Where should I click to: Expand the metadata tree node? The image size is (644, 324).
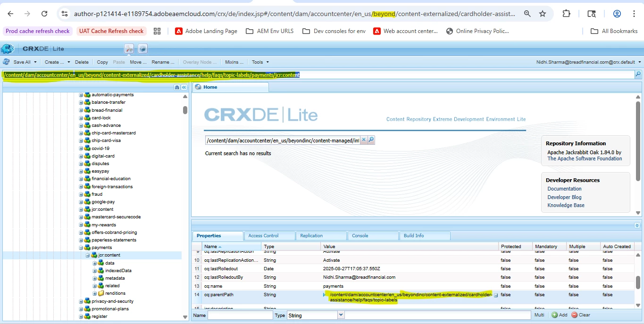(x=95, y=278)
